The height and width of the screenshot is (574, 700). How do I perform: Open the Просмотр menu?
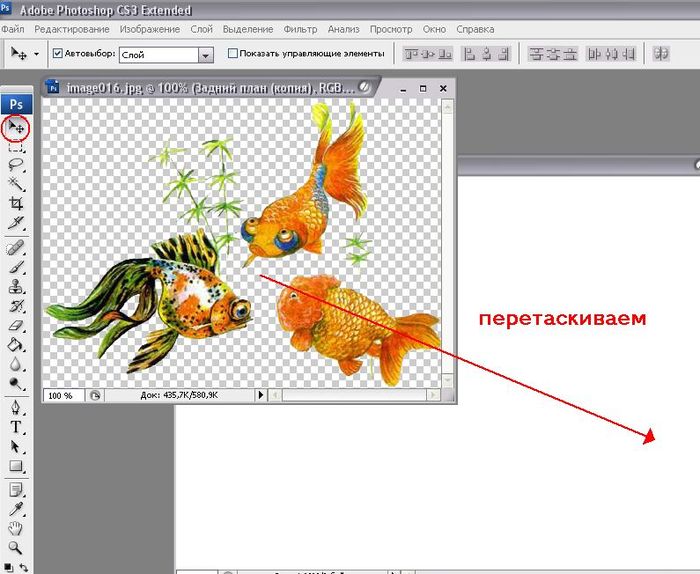tap(391, 29)
